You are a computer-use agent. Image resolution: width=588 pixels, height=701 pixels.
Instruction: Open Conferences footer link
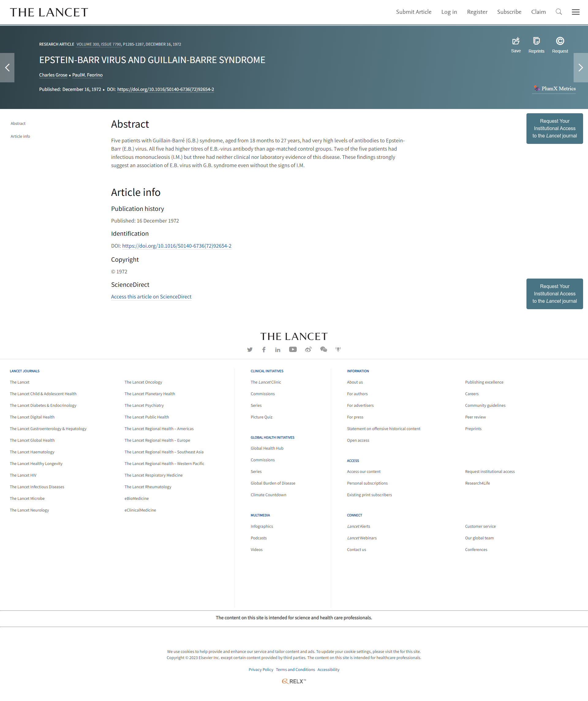[476, 550]
